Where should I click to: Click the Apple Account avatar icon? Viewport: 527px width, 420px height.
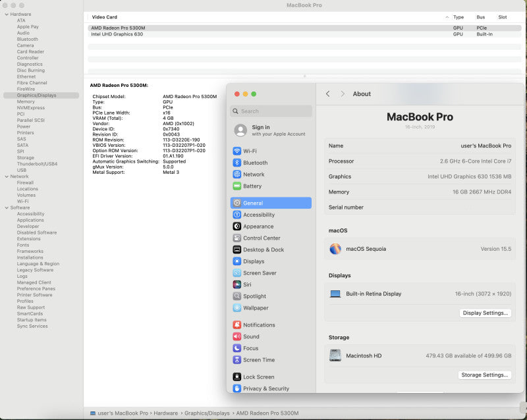click(x=240, y=130)
